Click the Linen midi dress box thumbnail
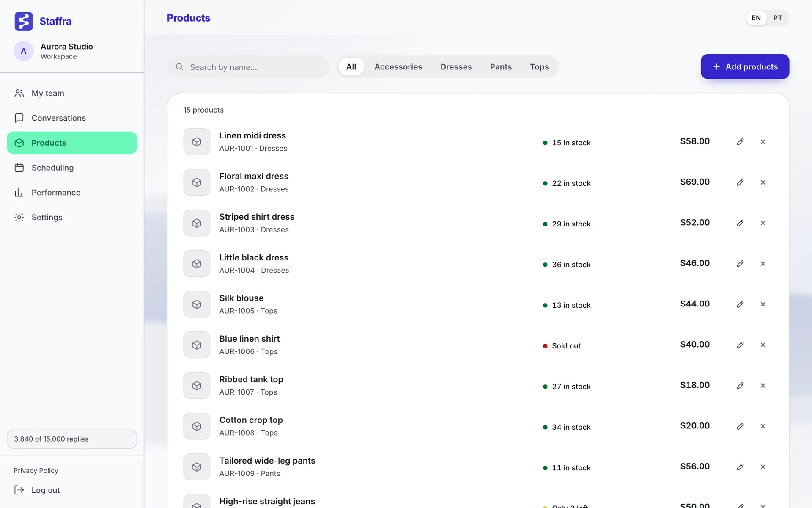This screenshot has height=508, width=812. (x=197, y=142)
